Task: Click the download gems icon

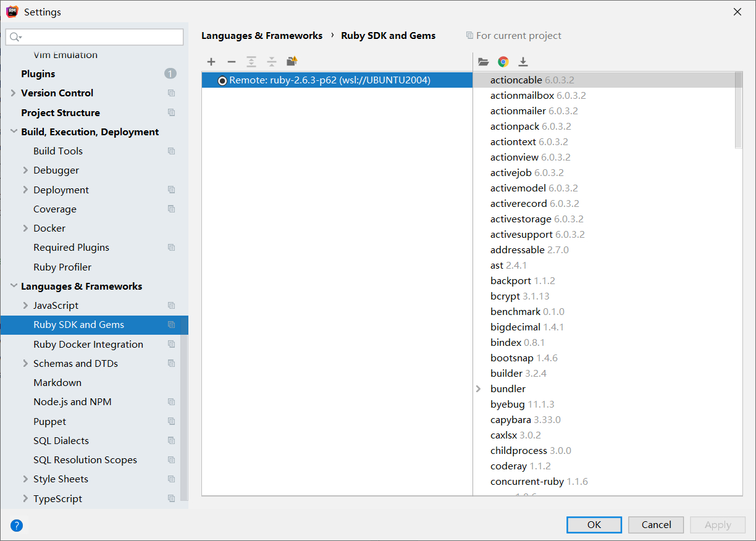Action: pos(523,62)
